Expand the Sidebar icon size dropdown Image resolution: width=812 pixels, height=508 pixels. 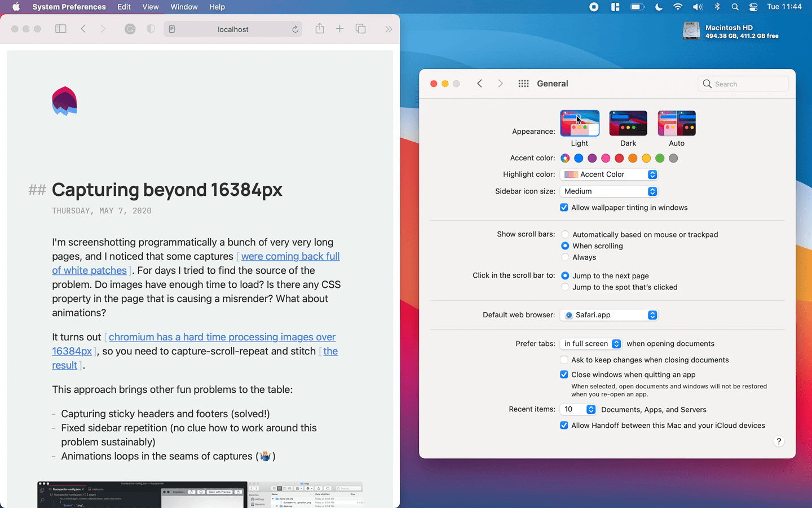pyautogui.click(x=610, y=191)
